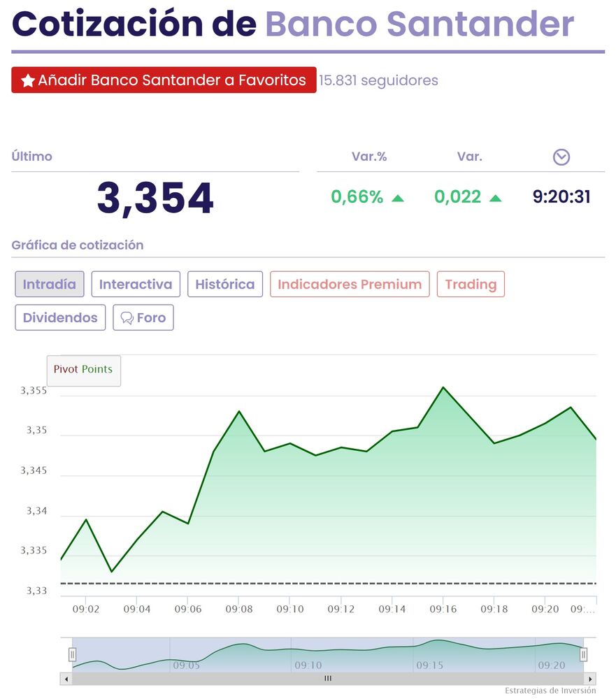Click the right range handle of the navigator
The image size is (616, 699).
(584, 654)
